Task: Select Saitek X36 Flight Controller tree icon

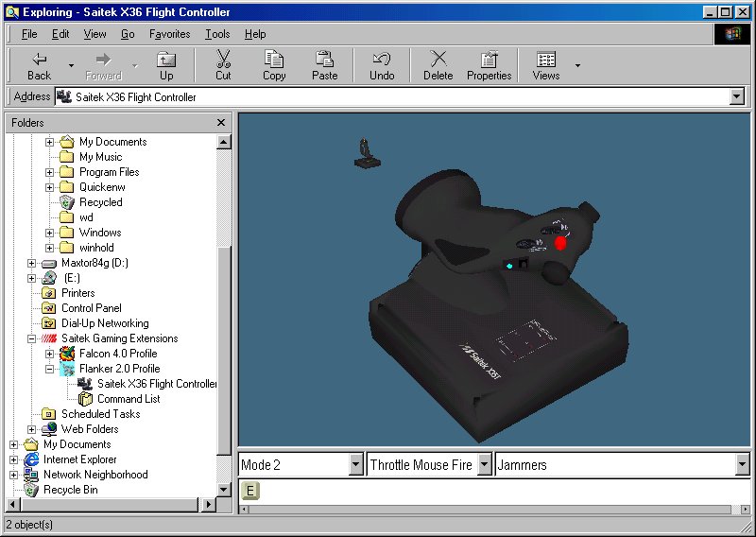Action: [85, 384]
